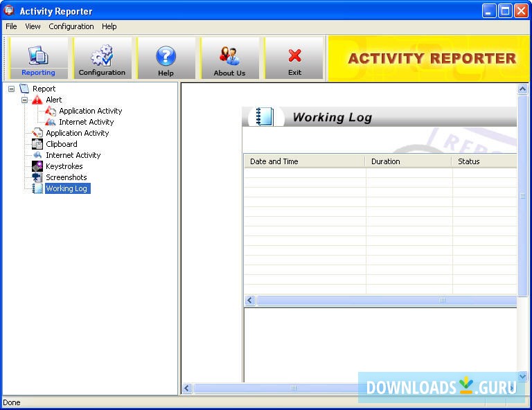Click icon beside Alert's Internet Activity

[51, 122]
